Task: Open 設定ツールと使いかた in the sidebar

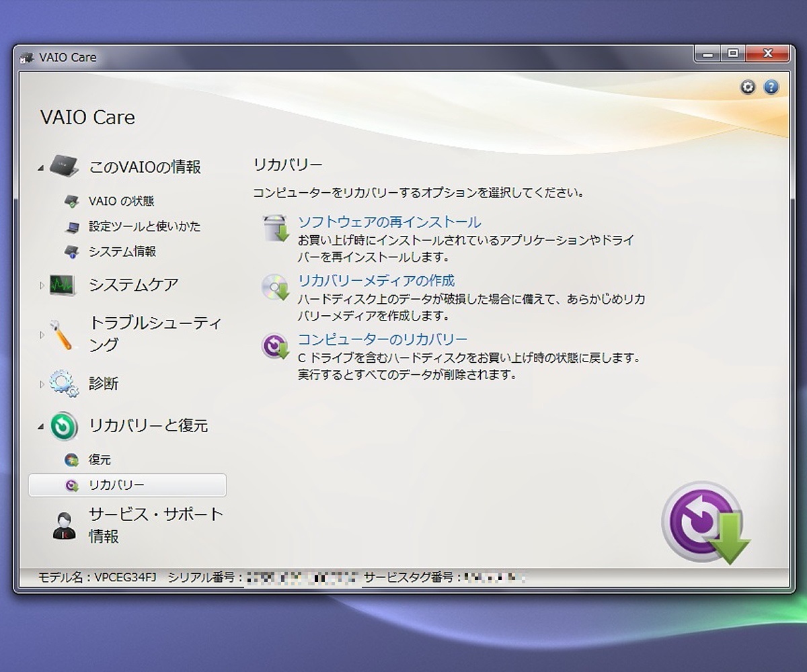Action: (145, 226)
